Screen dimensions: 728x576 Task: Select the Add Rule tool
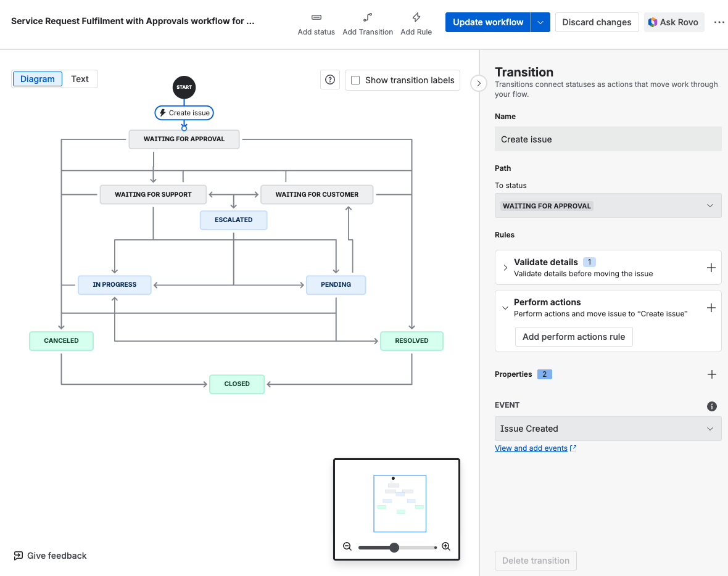[x=416, y=22]
